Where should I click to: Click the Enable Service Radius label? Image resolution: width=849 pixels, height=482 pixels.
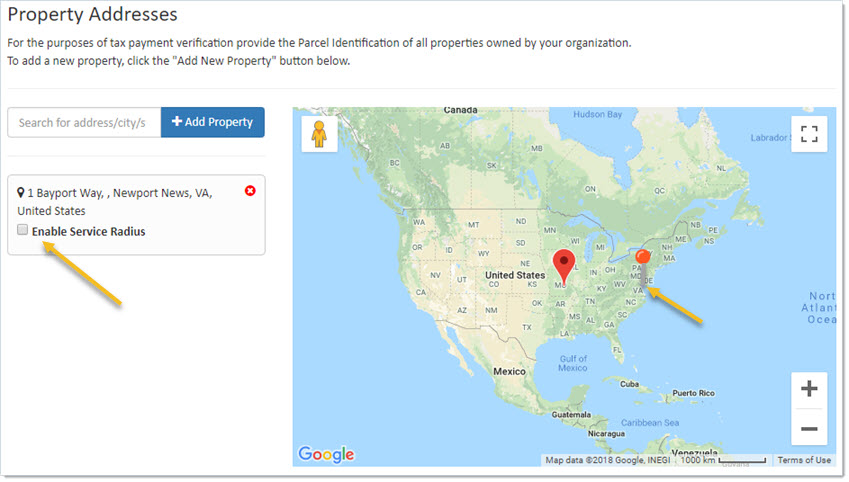click(x=88, y=231)
